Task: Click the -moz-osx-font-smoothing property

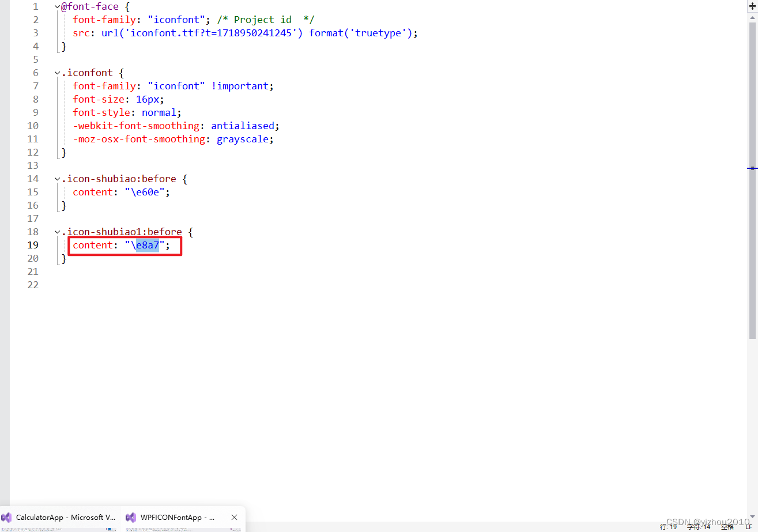Action: click(139, 139)
